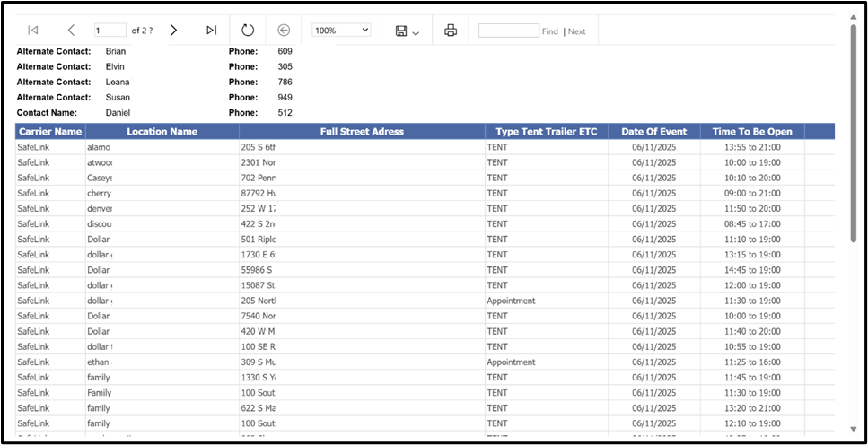Click phone value 512
Screen dimensions: 868x445
pos(285,113)
